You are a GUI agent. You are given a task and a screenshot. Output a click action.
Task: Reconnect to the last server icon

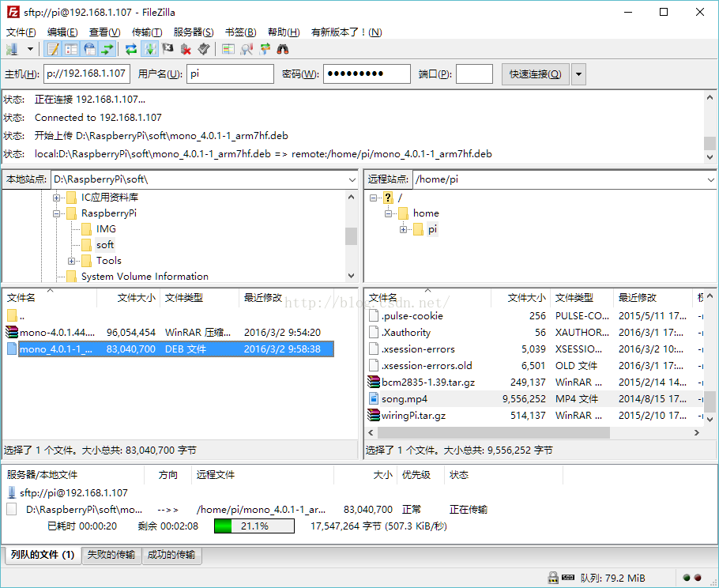point(204,49)
